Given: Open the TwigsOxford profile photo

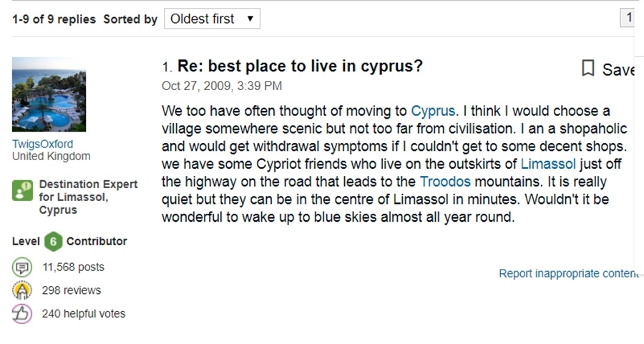Looking at the screenshot, I should 49,94.
